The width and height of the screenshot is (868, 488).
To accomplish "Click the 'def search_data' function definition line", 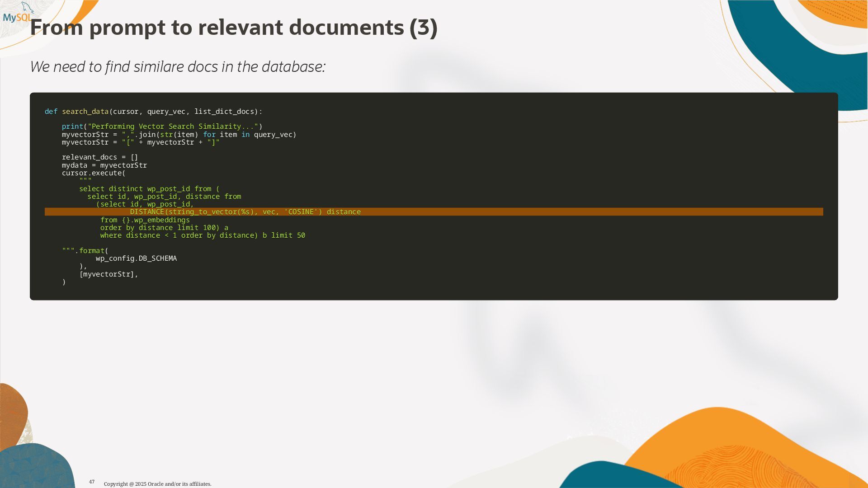I will point(153,112).
